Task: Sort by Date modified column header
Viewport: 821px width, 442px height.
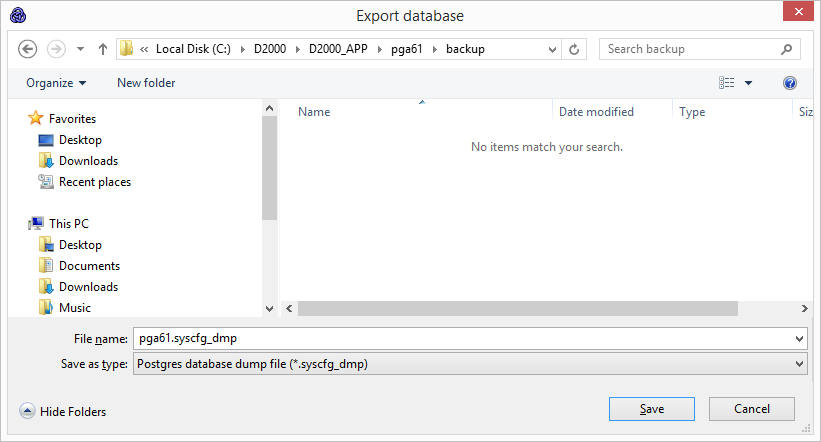Action: click(x=596, y=112)
